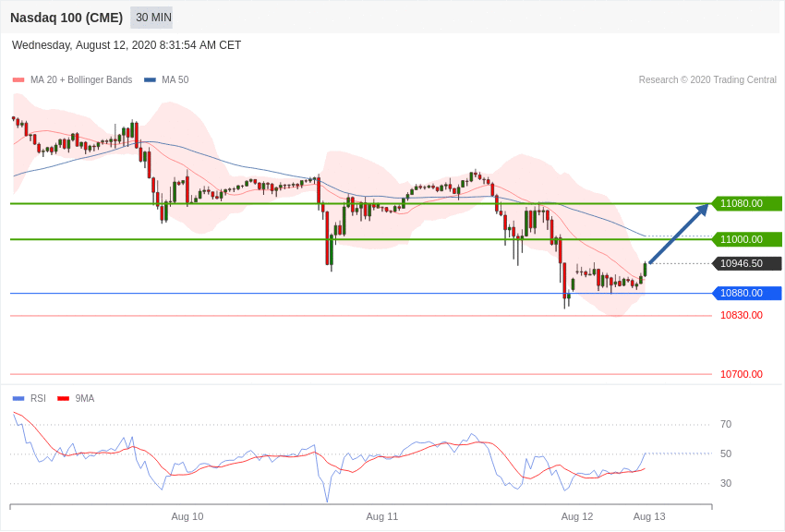The height and width of the screenshot is (532, 785).
Task: Select the 11000.00 green price tag
Action: 746,239
